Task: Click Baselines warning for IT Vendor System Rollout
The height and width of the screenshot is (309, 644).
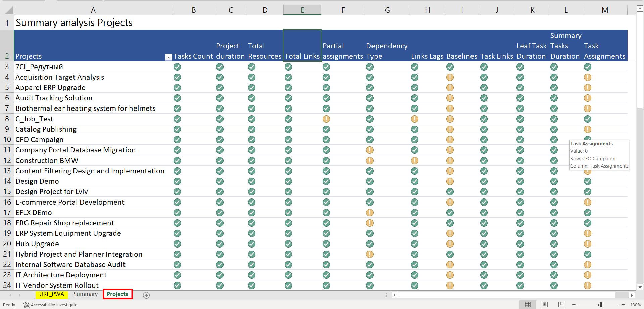Action: pyautogui.click(x=450, y=285)
